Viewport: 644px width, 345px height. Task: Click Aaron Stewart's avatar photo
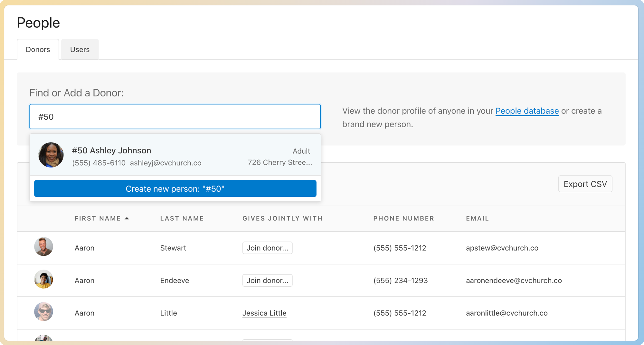[43, 247]
